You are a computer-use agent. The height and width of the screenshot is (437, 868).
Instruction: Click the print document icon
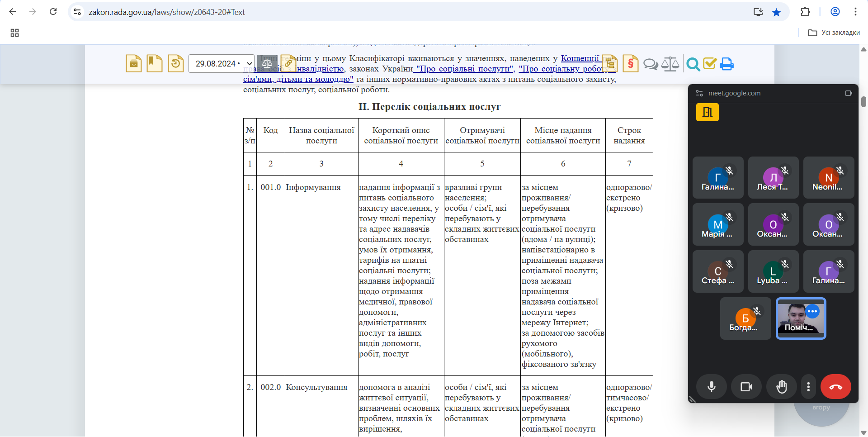[726, 64]
